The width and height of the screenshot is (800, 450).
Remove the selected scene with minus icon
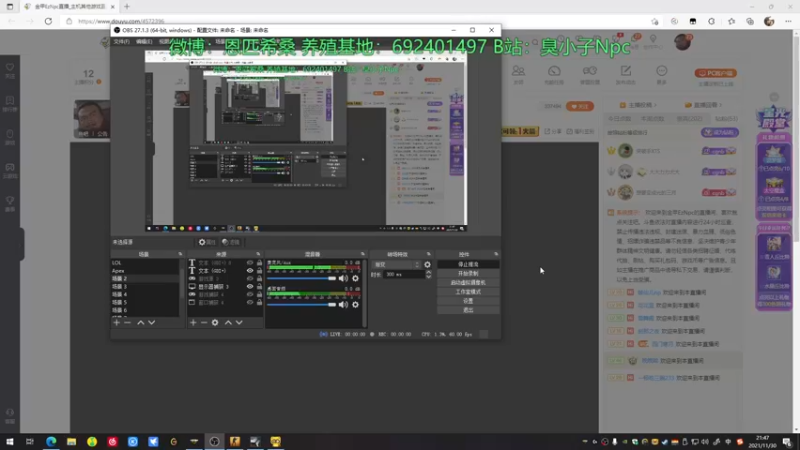point(128,322)
